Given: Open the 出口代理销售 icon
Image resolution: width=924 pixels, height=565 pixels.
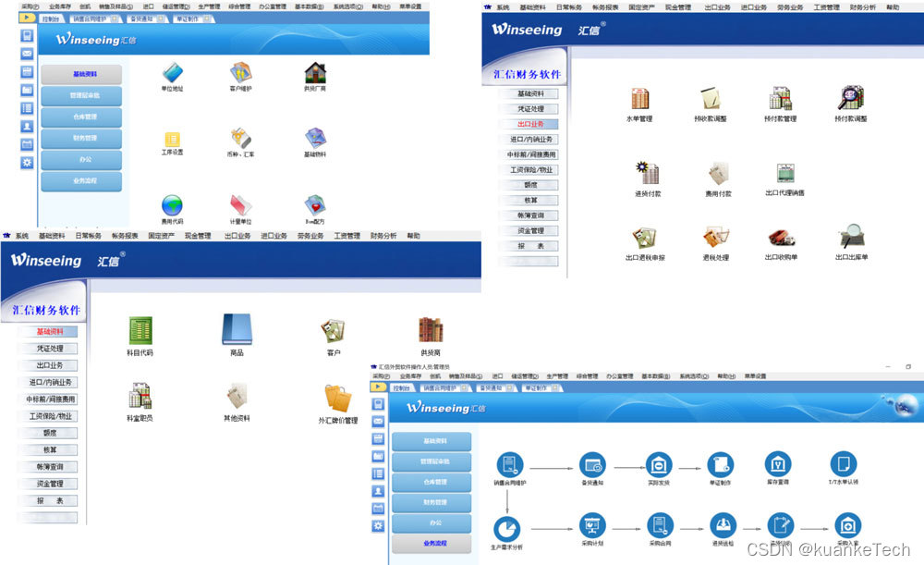Looking at the screenshot, I should (x=784, y=174).
